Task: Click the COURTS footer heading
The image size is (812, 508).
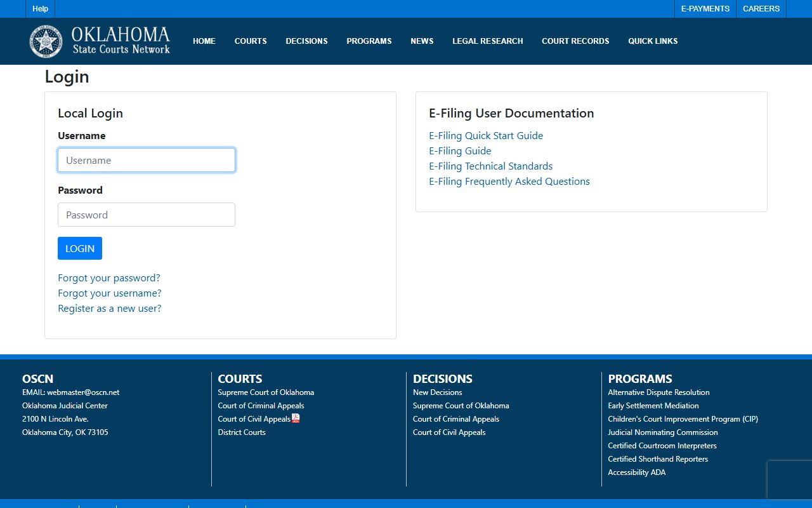Action: coord(240,379)
